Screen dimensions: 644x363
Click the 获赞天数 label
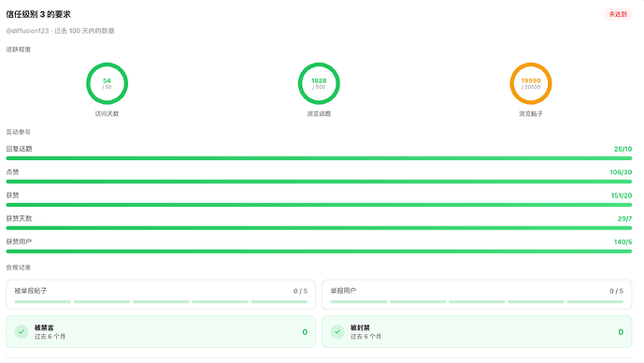click(19, 218)
